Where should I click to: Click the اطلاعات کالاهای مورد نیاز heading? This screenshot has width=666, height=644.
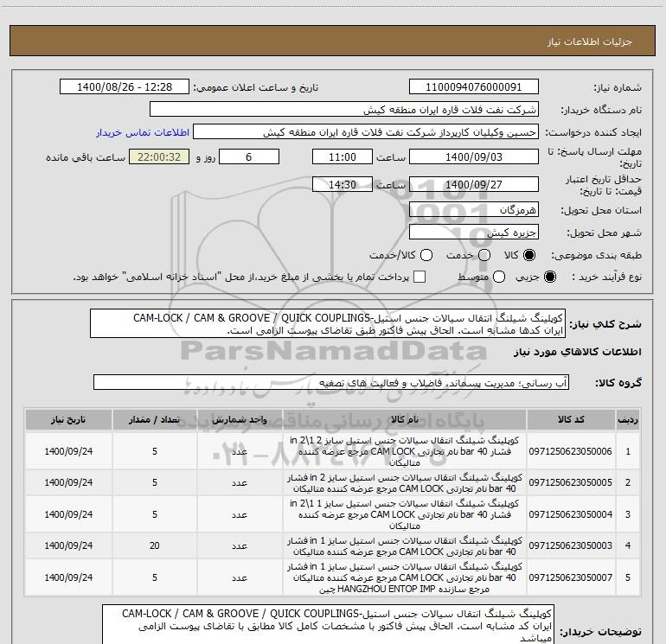pos(578,352)
